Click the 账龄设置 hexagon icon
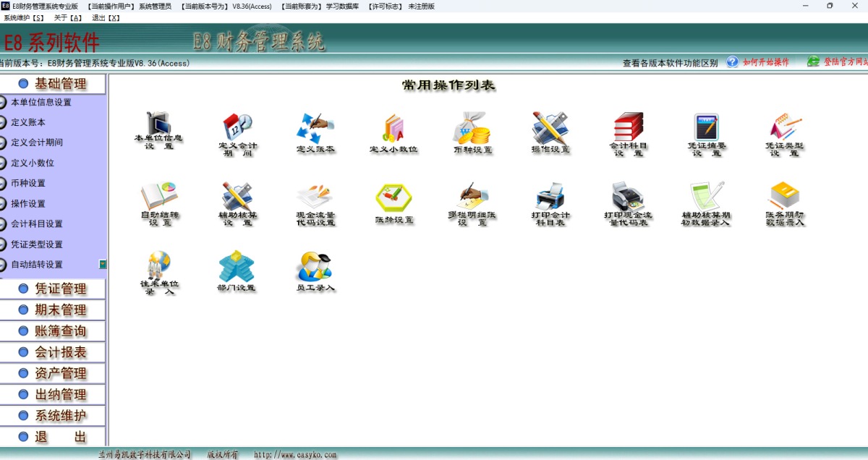 (393, 197)
